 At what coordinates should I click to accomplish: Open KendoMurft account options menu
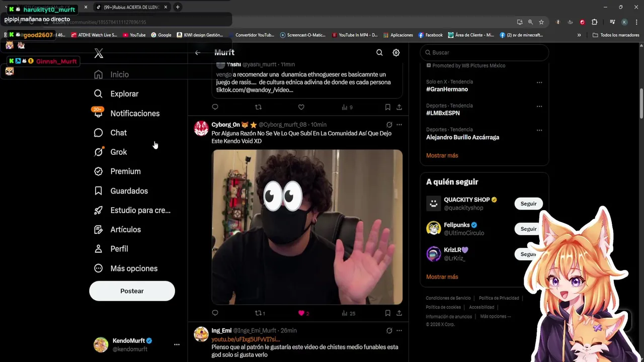point(177,345)
